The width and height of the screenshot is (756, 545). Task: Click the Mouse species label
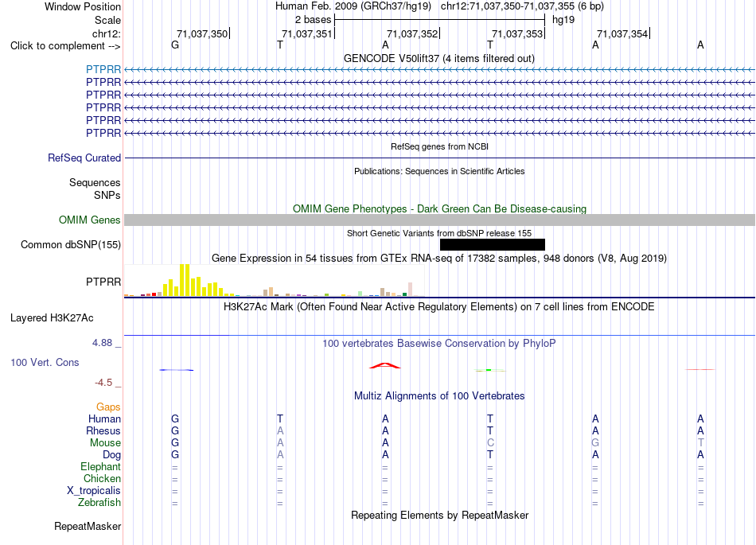coord(105,443)
